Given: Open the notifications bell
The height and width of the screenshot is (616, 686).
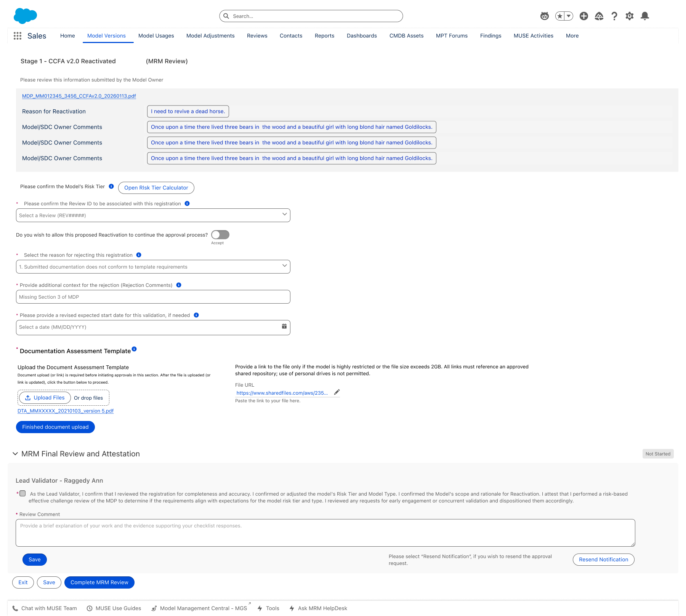Looking at the screenshot, I should pyautogui.click(x=645, y=16).
